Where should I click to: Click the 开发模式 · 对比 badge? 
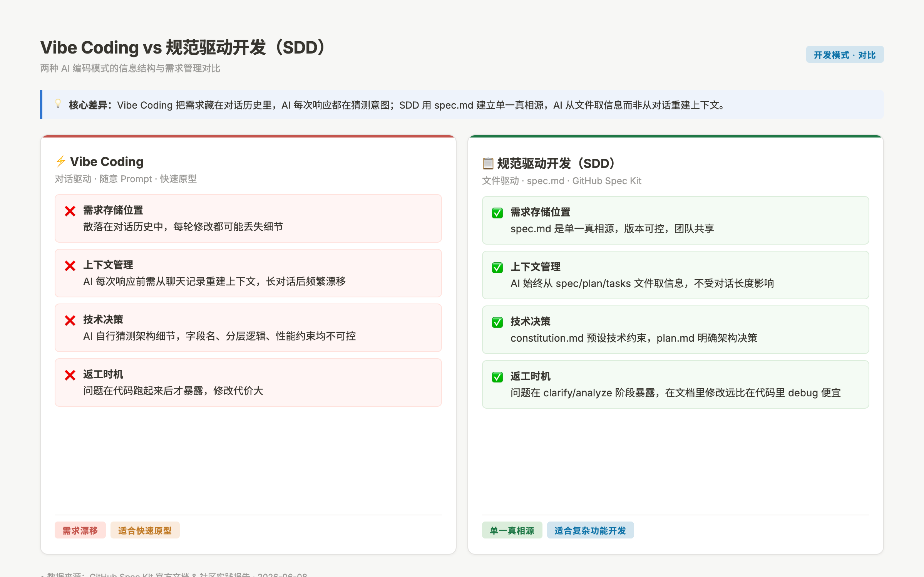click(x=845, y=55)
